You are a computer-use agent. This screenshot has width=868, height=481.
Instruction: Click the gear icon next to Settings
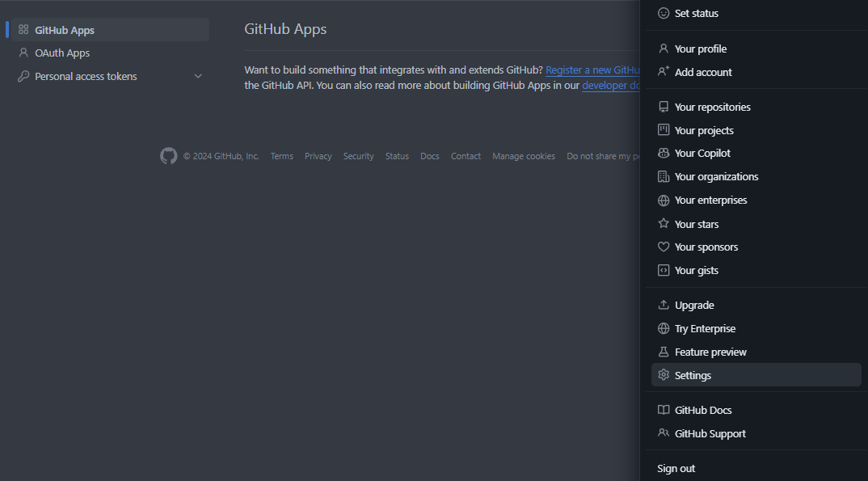click(x=664, y=375)
